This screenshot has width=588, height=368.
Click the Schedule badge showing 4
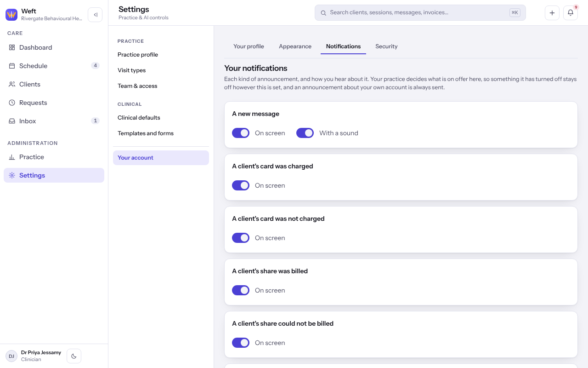click(x=95, y=66)
